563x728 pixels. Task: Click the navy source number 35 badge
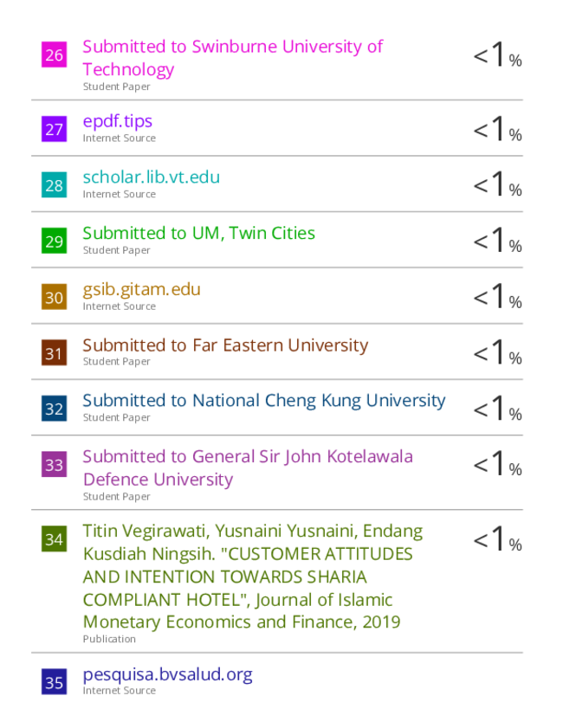(x=54, y=682)
